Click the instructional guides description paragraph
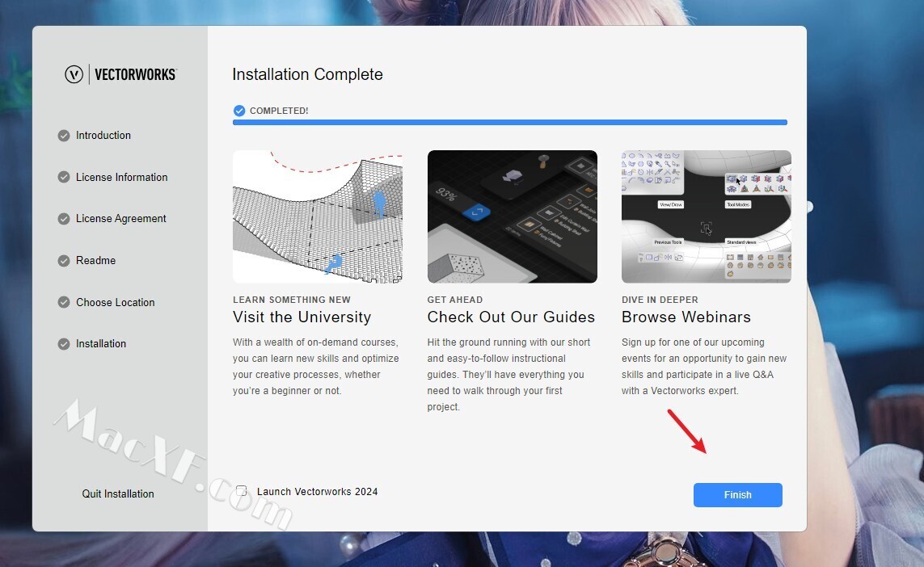924x567 pixels. [x=508, y=375]
